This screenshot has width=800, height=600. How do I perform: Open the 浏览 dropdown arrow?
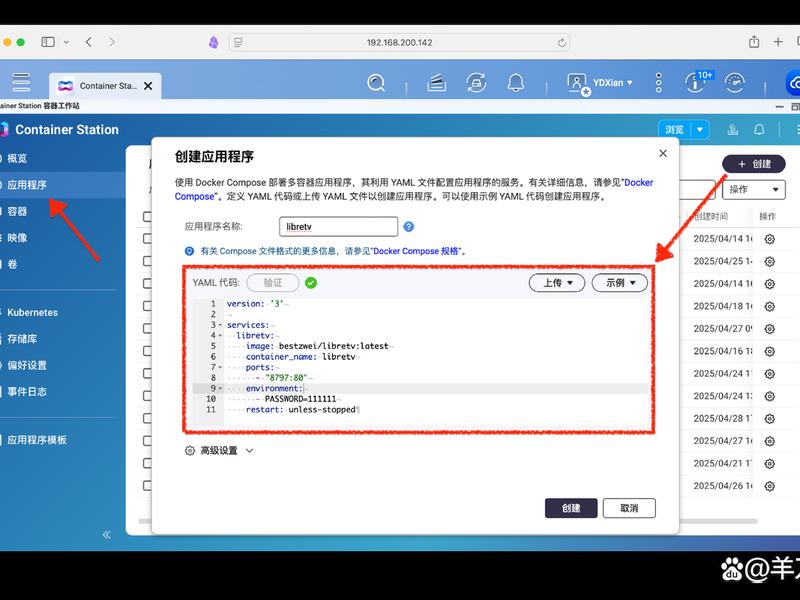pos(700,130)
